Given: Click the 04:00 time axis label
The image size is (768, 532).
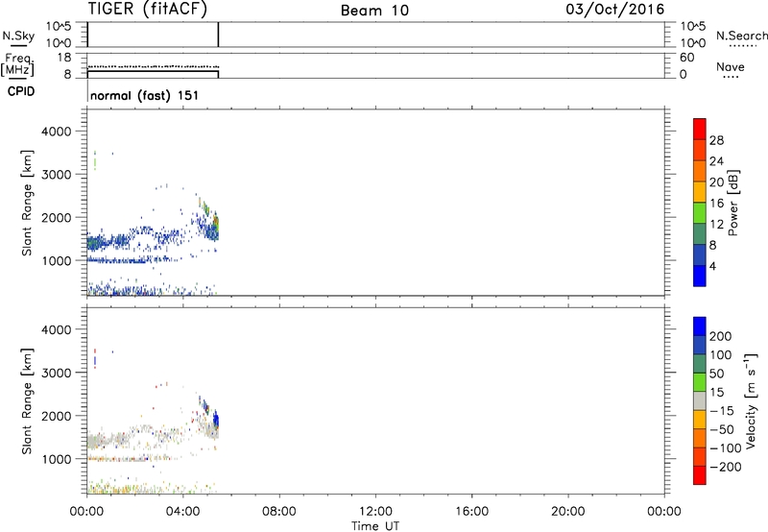Looking at the screenshot, I should point(182,512).
